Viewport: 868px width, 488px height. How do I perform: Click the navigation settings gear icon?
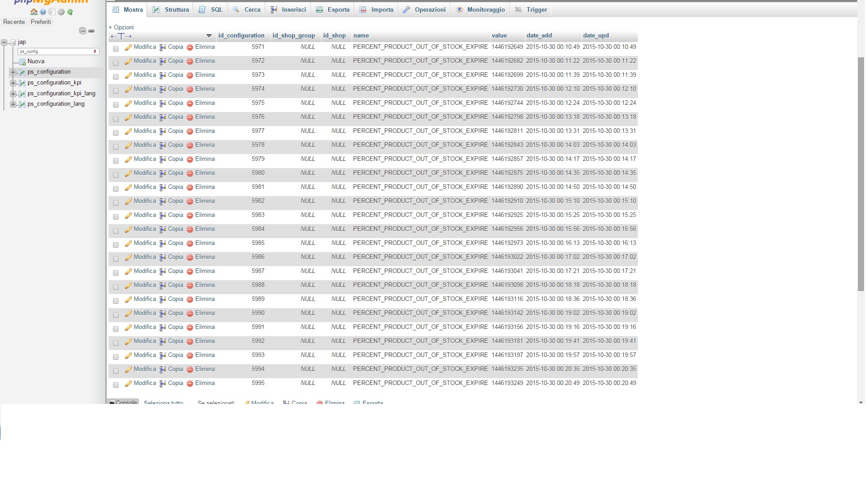(x=61, y=12)
